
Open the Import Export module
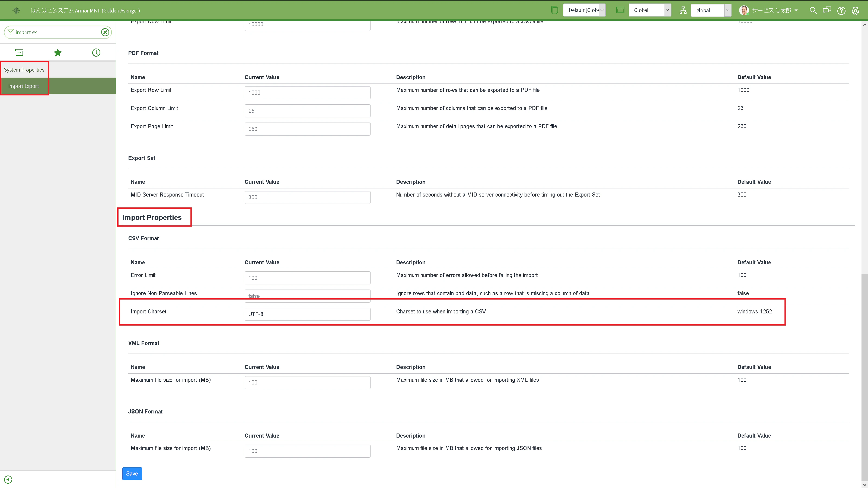[24, 86]
